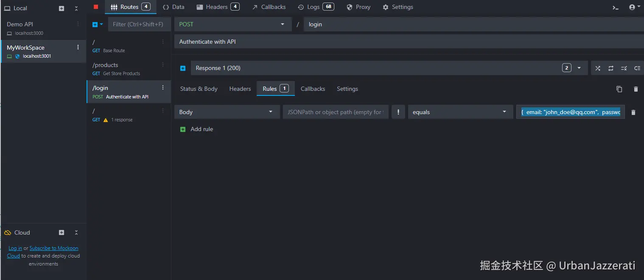The image size is (644, 280).
Task: Add a new local environment
Action: (62, 8)
